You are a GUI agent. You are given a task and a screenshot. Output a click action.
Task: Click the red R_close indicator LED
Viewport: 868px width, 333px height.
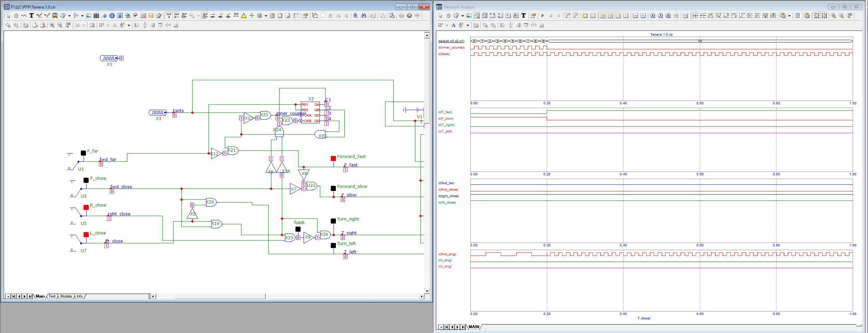coord(86,207)
